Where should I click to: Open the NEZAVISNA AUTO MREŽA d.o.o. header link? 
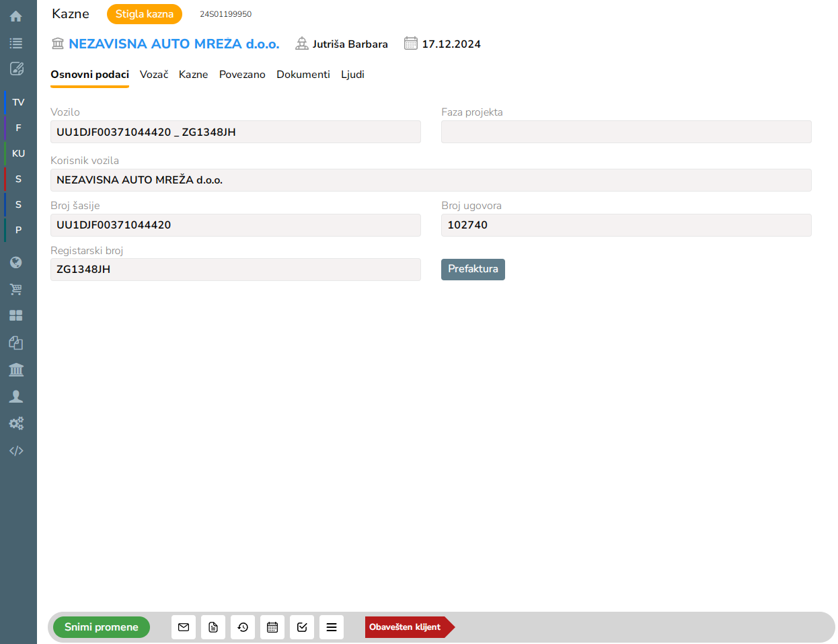click(x=174, y=44)
